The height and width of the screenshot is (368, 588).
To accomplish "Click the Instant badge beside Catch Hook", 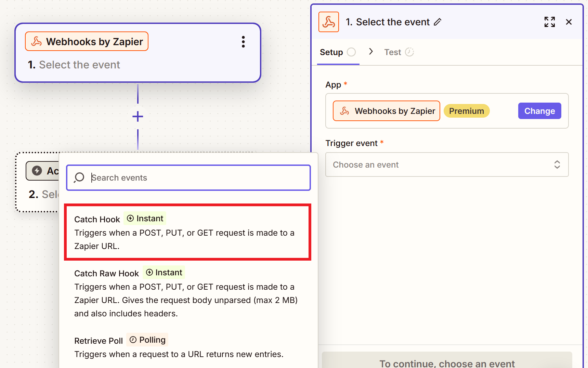I will click(145, 218).
